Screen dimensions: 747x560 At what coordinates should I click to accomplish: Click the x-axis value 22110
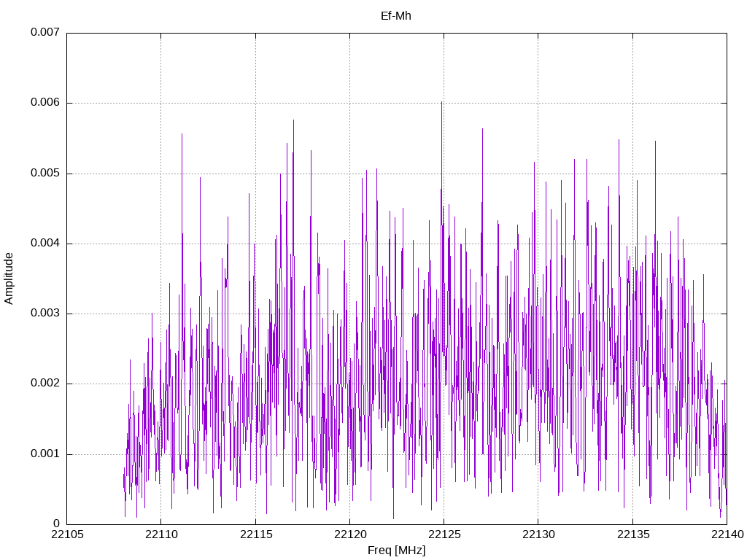click(x=161, y=534)
